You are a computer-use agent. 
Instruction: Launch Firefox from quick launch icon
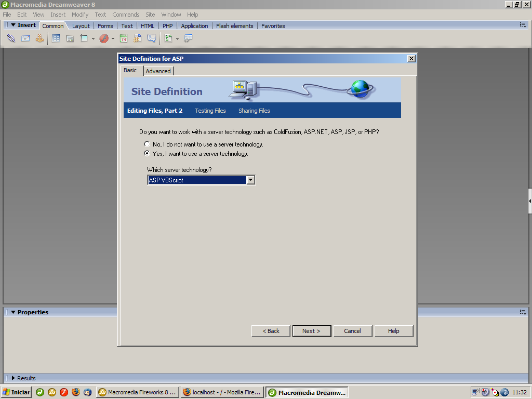[x=76, y=392]
